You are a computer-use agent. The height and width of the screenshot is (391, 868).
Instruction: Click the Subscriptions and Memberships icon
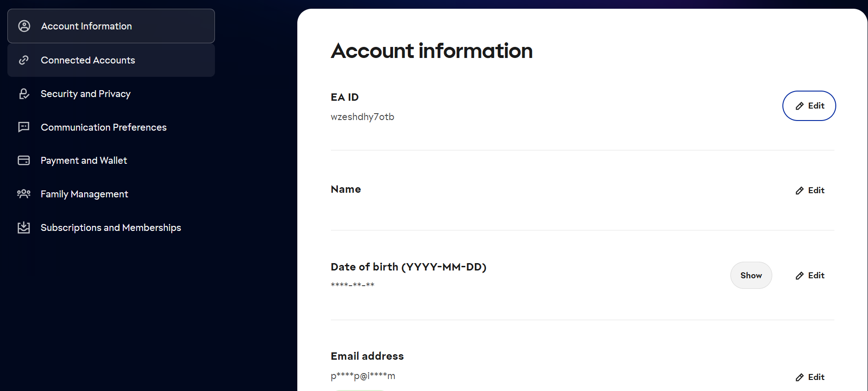pyautogui.click(x=24, y=228)
